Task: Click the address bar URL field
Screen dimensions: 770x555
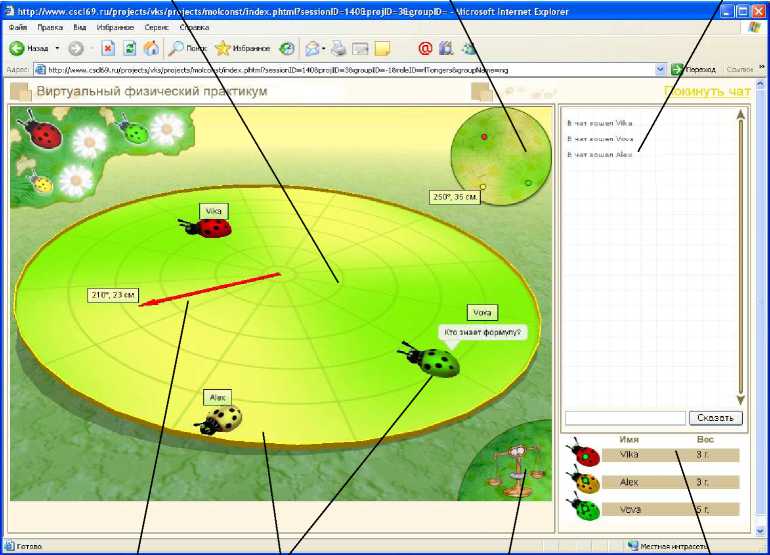Action: 350,70
